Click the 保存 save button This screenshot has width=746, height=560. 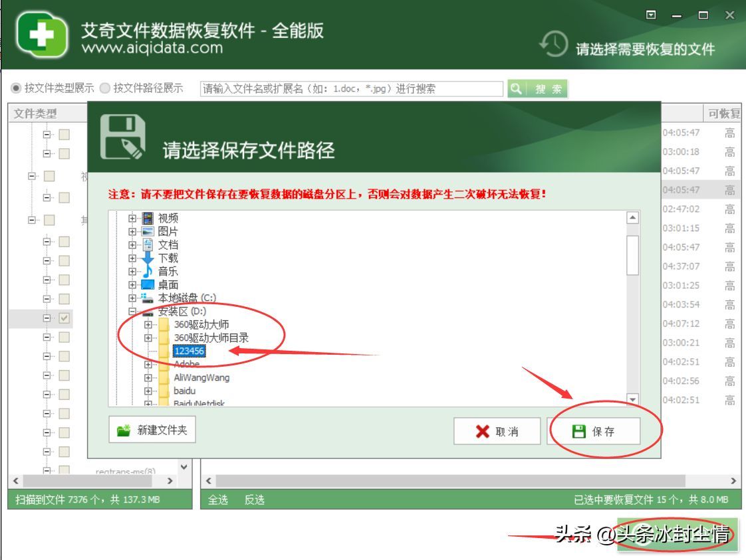point(593,431)
